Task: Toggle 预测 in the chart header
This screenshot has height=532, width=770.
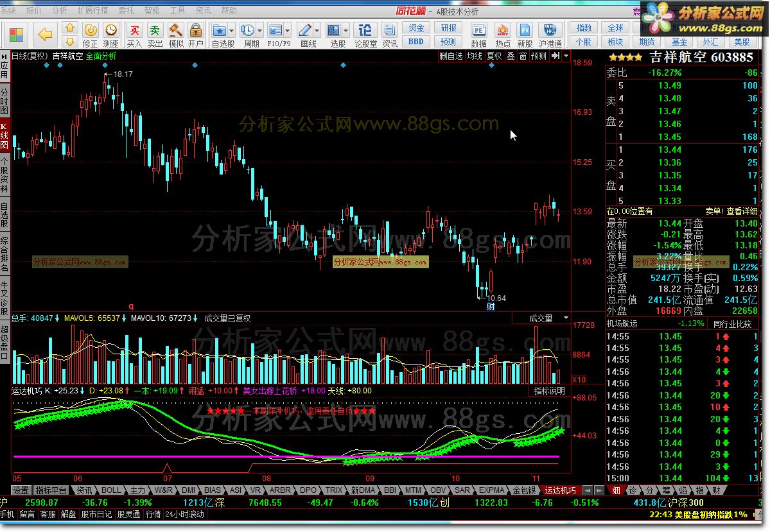Action: 539,56
